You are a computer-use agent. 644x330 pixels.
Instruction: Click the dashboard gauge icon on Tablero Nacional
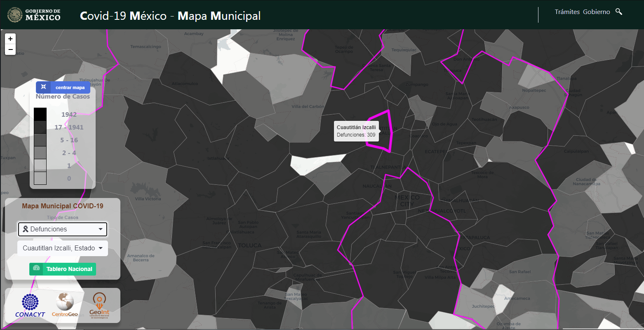[x=36, y=269]
